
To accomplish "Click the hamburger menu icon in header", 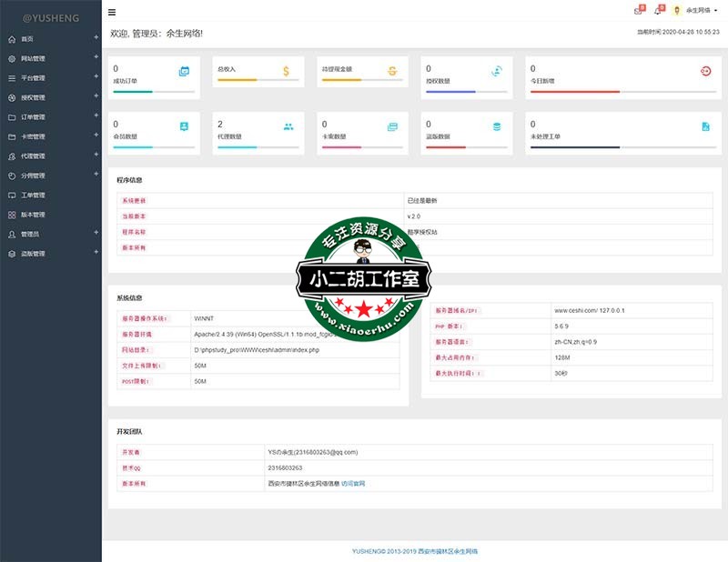I will pos(112,12).
